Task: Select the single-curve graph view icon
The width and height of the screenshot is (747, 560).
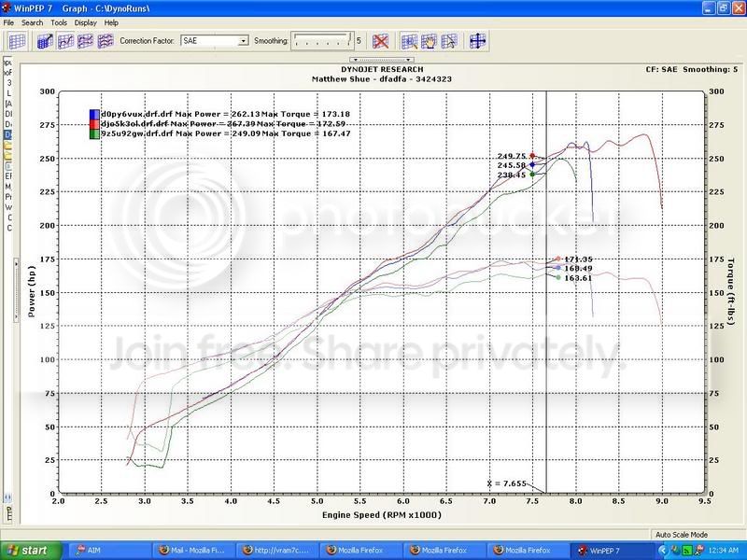Action: coord(65,41)
